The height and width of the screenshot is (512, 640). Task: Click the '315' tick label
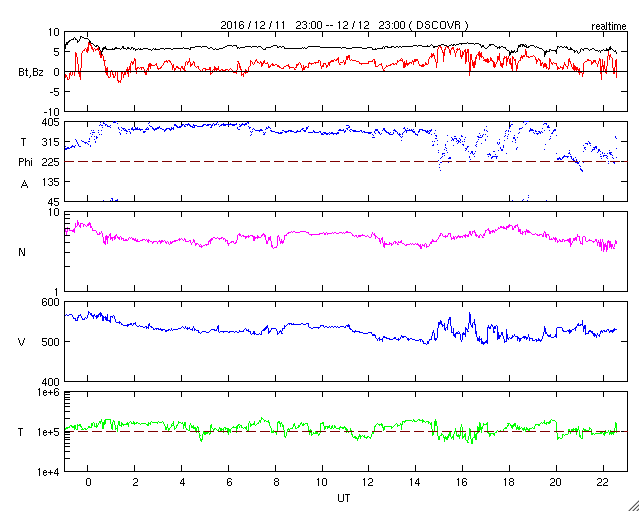click(51, 142)
